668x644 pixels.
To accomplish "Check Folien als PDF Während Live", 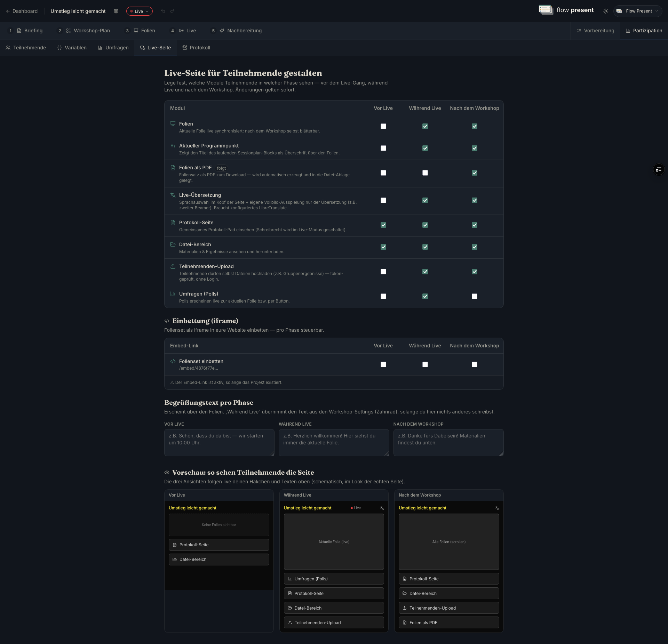I will pyautogui.click(x=425, y=173).
